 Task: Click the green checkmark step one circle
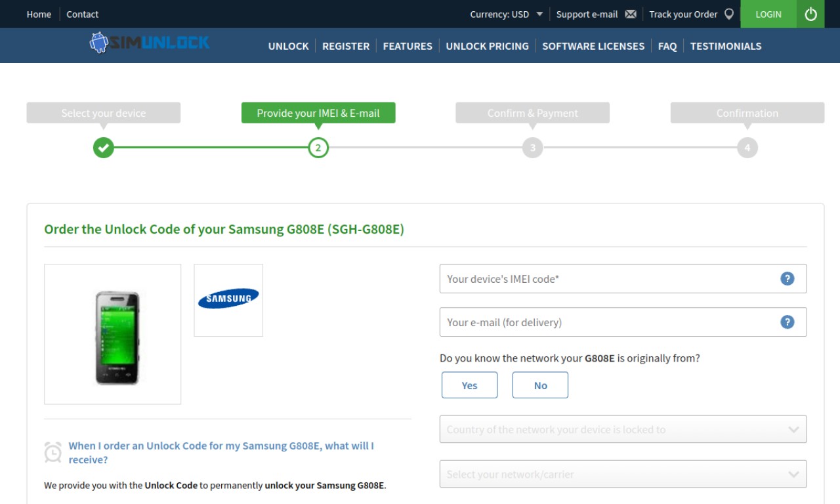click(103, 148)
